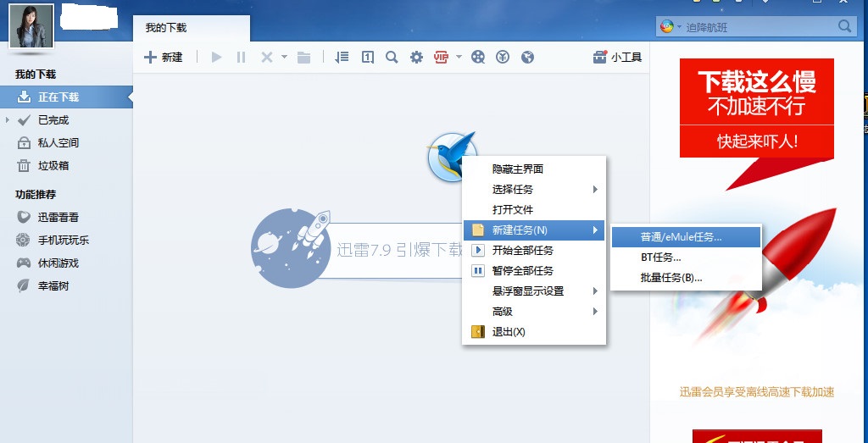Select 新建任务(N) menu entry
The image size is (868, 443).
pyautogui.click(x=534, y=230)
